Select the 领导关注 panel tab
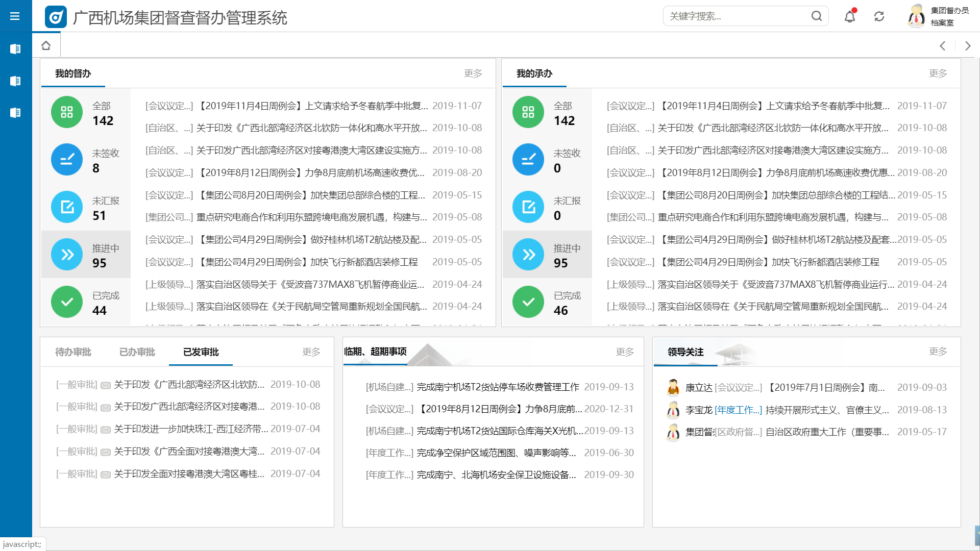This screenshot has width=980, height=551. click(685, 352)
